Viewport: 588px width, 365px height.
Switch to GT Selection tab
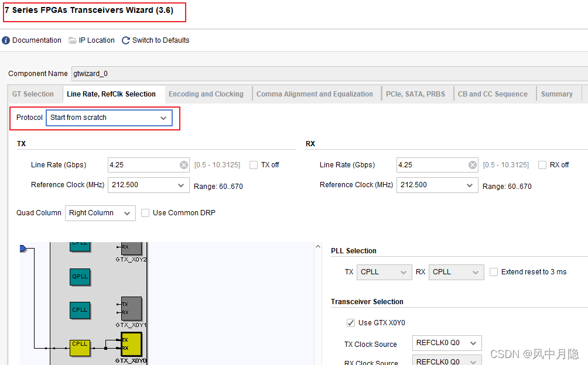click(x=33, y=94)
